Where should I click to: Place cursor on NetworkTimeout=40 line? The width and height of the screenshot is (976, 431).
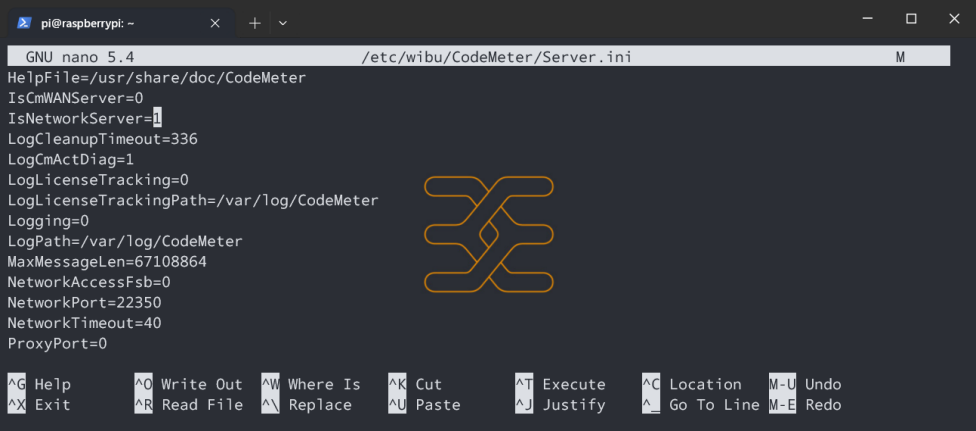pyautogui.click(x=85, y=323)
